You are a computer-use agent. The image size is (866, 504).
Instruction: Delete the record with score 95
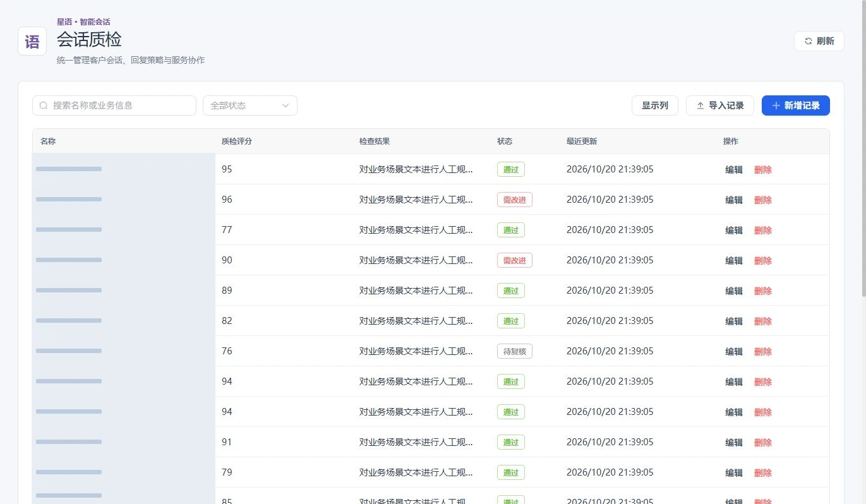pyautogui.click(x=763, y=170)
